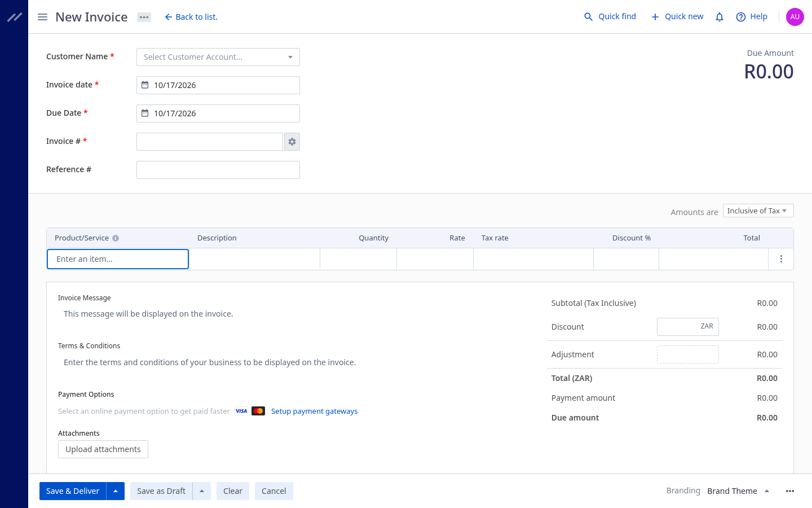Click the Save as Draft button
The width and height of the screenshot is (812, 508).
coord(161,491)
